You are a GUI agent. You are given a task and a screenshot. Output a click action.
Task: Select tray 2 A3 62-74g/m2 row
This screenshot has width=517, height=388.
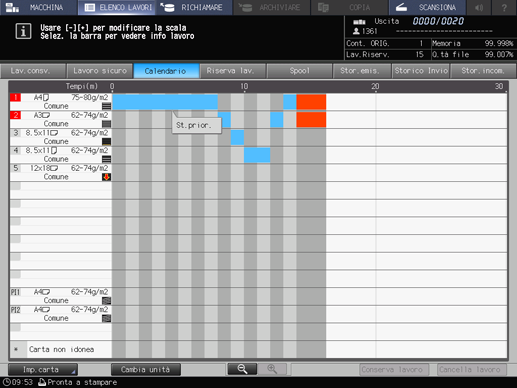[61, 119]
